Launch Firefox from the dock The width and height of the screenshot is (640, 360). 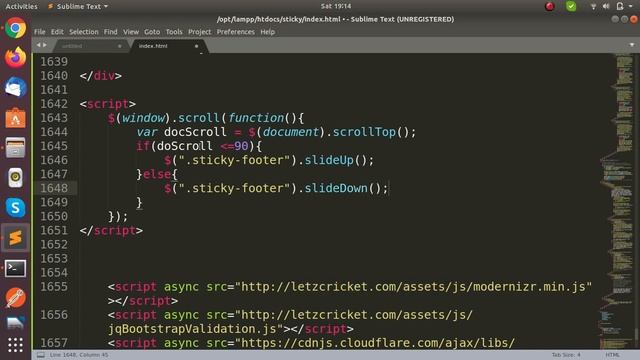[x=16, y=58]
